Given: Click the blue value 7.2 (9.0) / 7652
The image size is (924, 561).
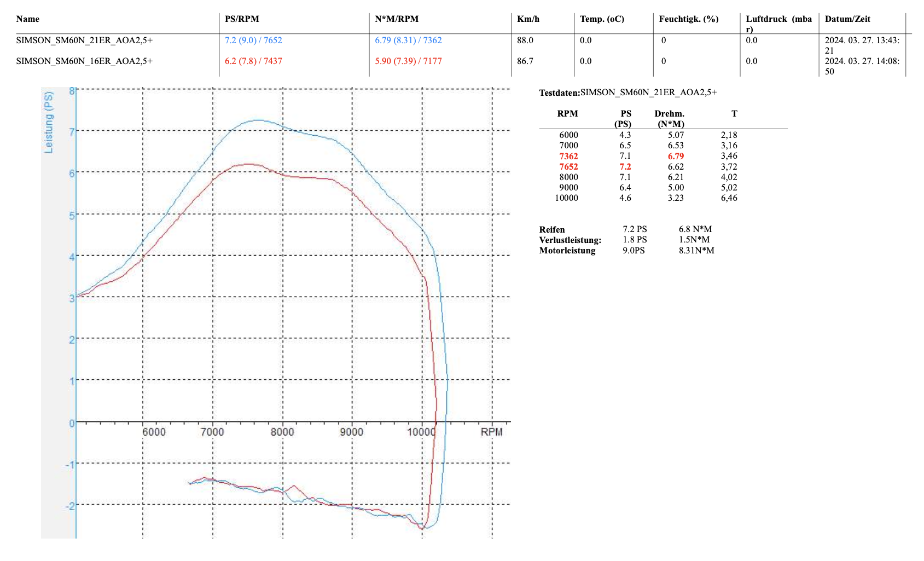Looking at the screenshot, I should pyautogui.click(x=253, y=41).
